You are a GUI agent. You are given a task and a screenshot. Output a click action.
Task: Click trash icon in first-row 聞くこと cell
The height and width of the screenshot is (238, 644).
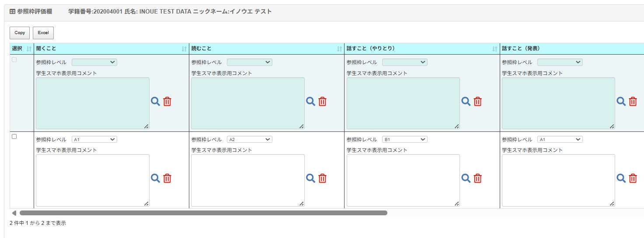167,101
